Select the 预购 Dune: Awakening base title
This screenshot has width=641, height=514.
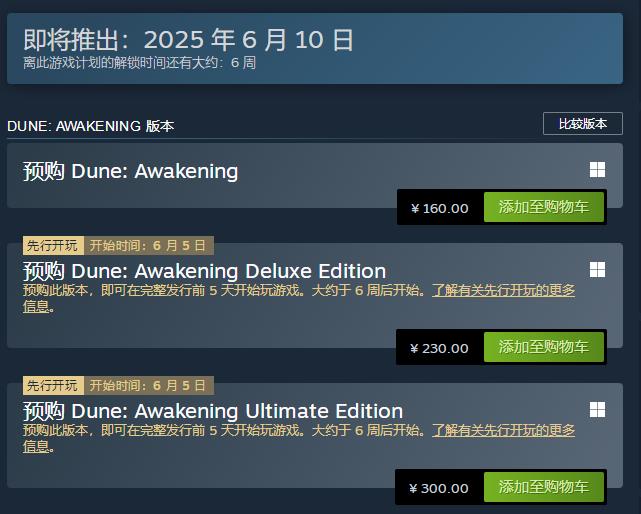click(x=130, y=171)
